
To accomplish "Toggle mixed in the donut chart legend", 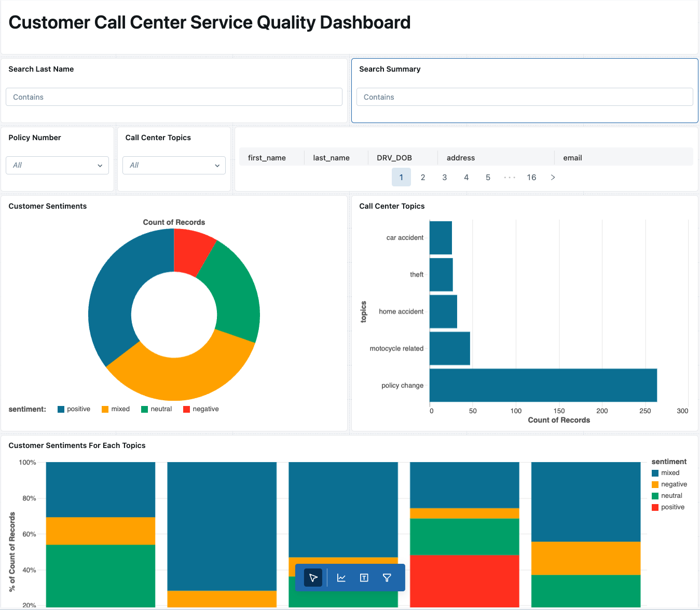I will (x=116, y=409).
